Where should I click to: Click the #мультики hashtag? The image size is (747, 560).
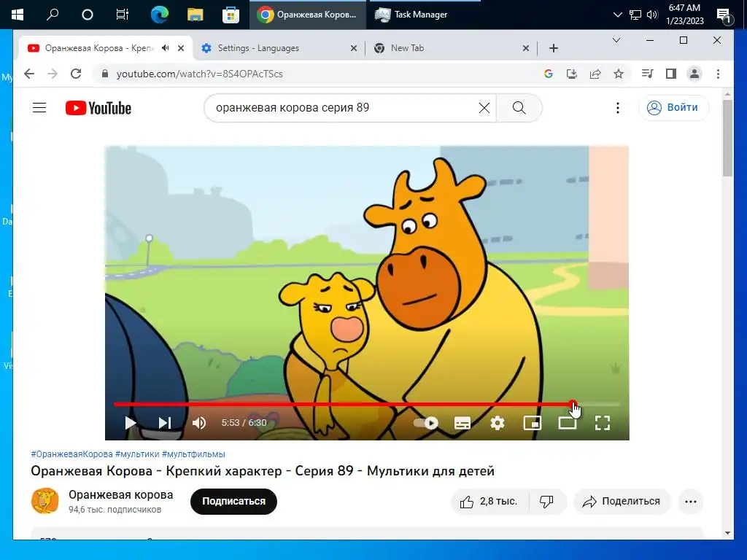137,454
